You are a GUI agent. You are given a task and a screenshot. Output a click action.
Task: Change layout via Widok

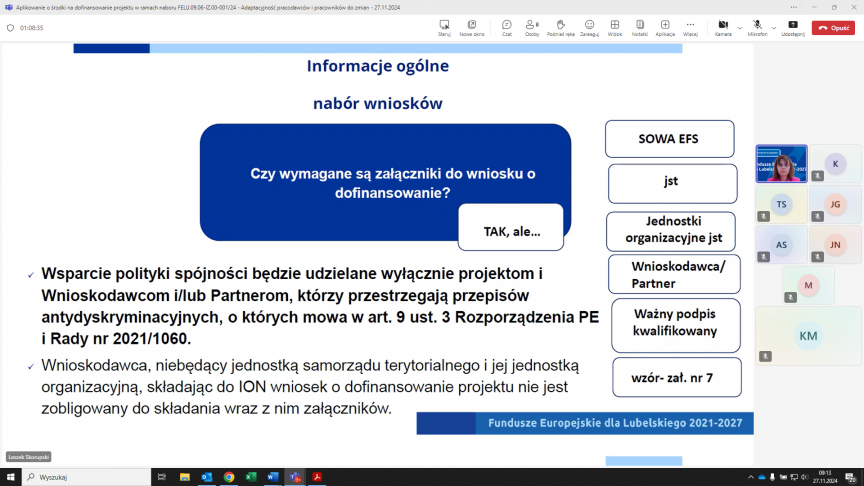pos(614,28)
